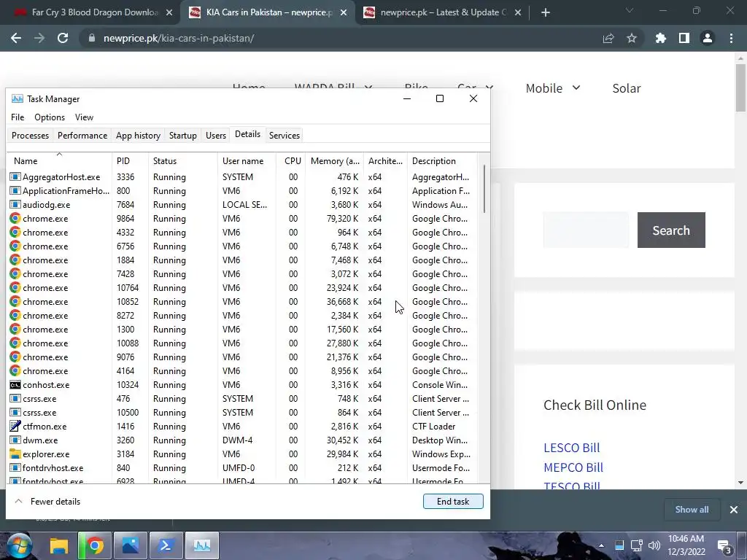This screenshot has height=560, width=747.
Task: Open Chrome three-dot menu
Action: [731, 38]
